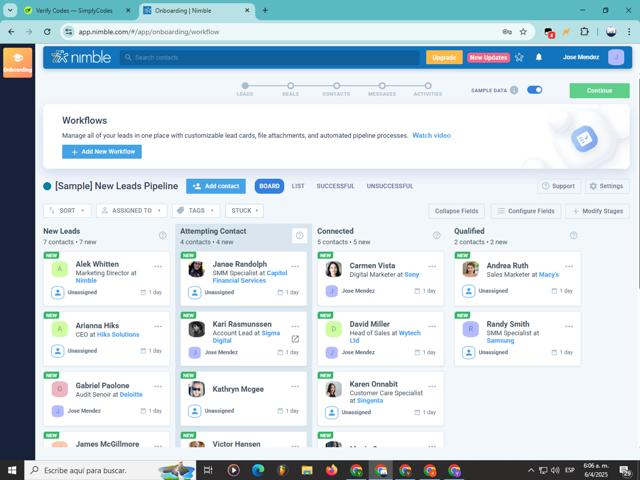Reload the page
This screenshot has height=480, width=640.
point(47,32)
